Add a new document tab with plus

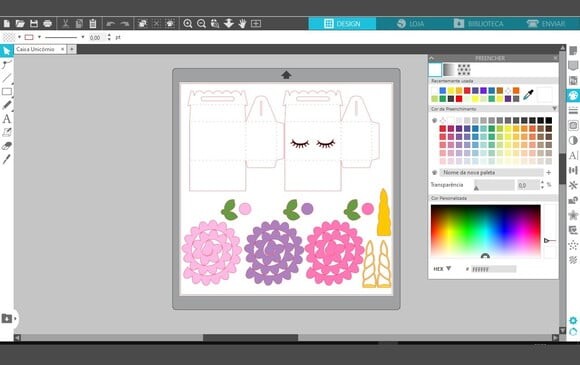pos(72,49)
